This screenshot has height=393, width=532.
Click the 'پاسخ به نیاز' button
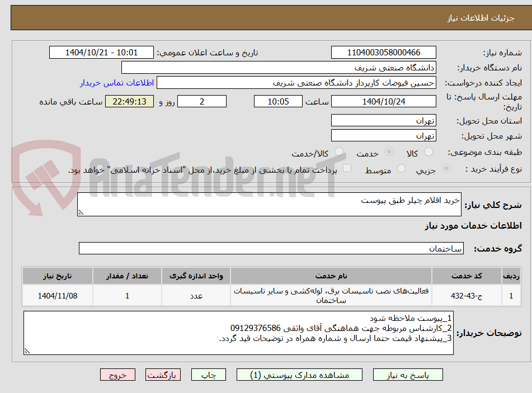point(408,375)
